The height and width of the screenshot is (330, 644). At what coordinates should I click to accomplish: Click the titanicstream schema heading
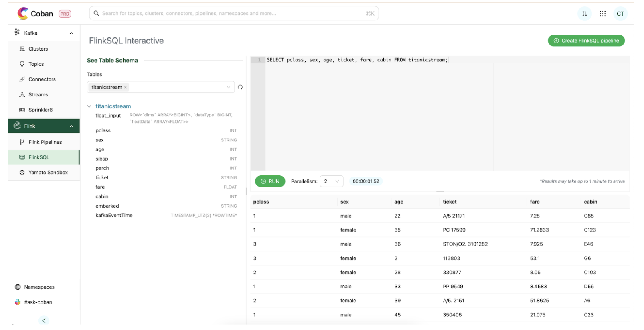point(113,106)
